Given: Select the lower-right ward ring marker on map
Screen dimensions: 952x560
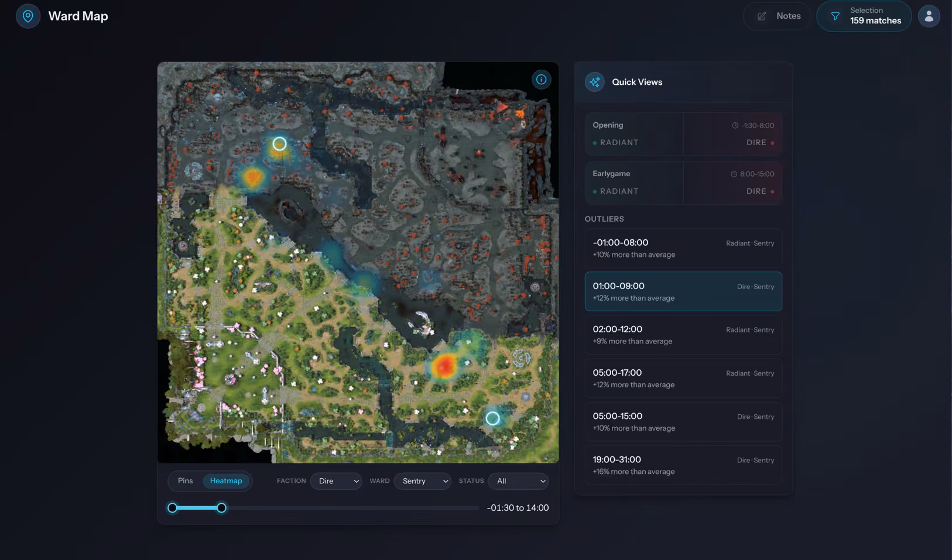Looking at the screenshot, I should pyautogui.click(x=492, y=418).
